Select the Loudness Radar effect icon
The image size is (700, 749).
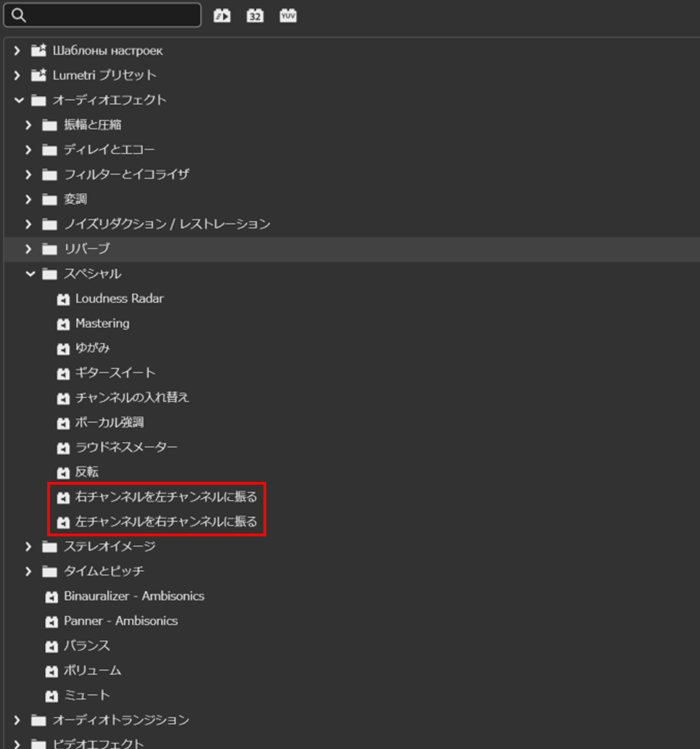[x=63, y=299]
